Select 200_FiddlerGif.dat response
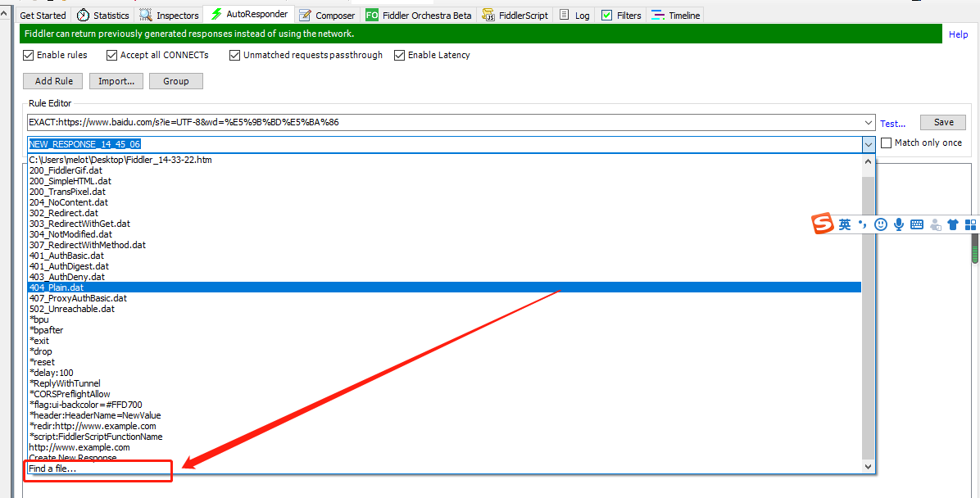The image size is (980, 498). click(x=444, y=170)
